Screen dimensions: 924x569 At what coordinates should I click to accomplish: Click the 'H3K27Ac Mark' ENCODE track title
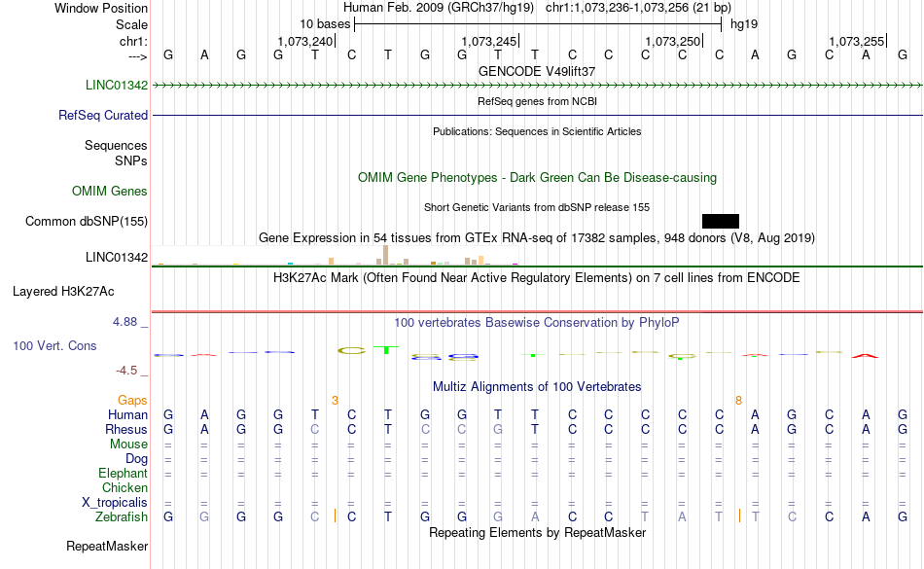click(537, 277)
